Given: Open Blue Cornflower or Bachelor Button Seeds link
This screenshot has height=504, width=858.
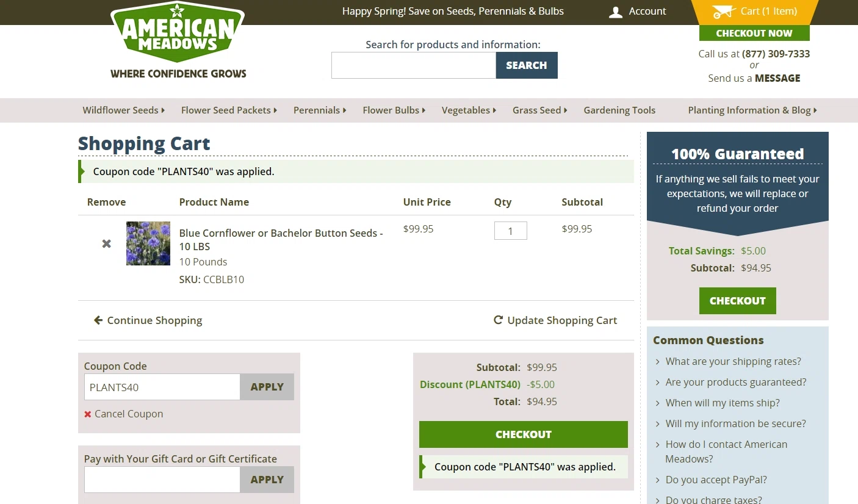Looking at the screenshot, I should pyautogui.click(x=281, y=240).
